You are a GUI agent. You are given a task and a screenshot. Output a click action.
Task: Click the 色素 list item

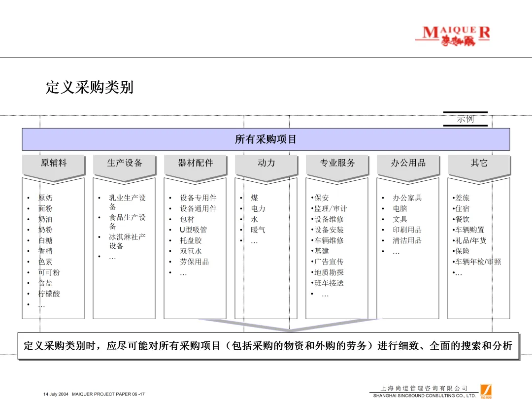pyautogui.click(x=45, y=262)
